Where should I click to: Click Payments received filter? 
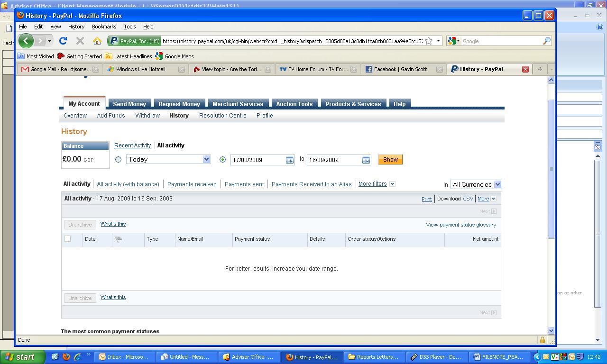point(192,184)
